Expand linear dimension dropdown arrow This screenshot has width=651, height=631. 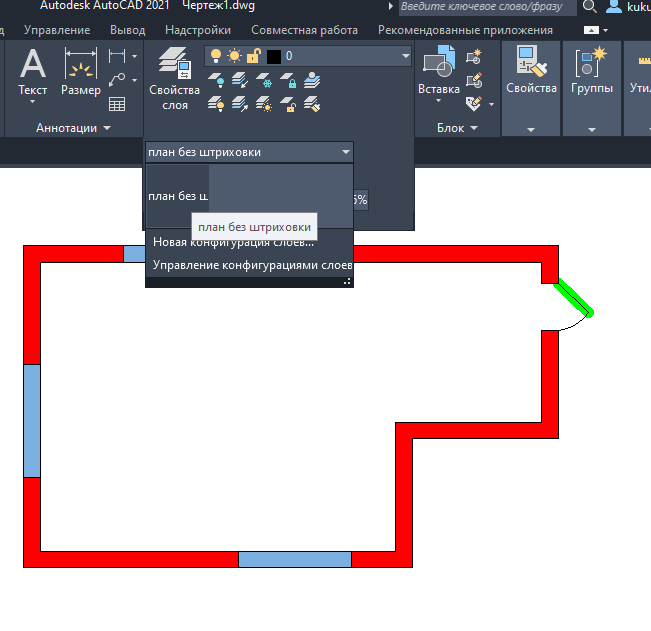(135, 56)
